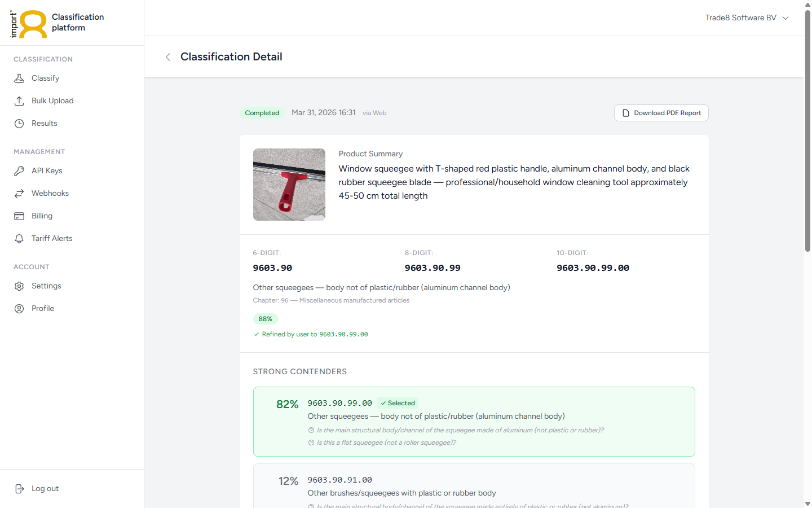Screen dimensions: 812x508
Task: Open Bulk Upload via the upload icon
Action: pos(19,100)
